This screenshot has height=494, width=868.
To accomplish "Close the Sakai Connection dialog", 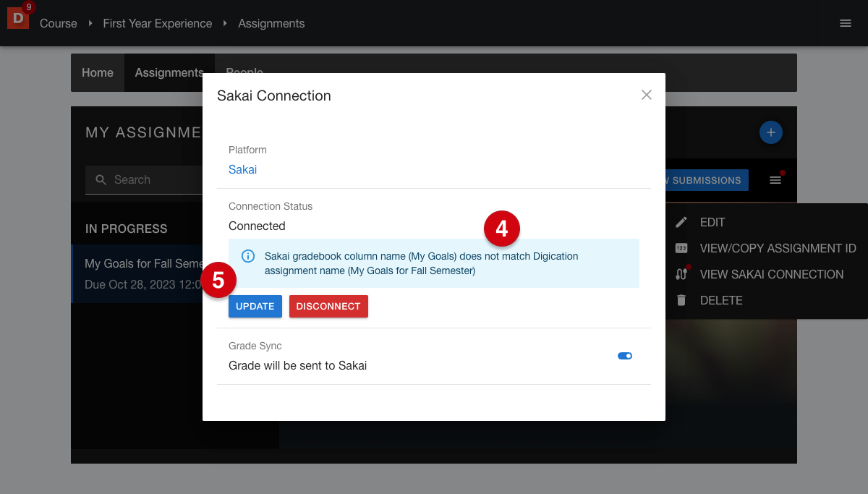I will [x=647, y=95].
